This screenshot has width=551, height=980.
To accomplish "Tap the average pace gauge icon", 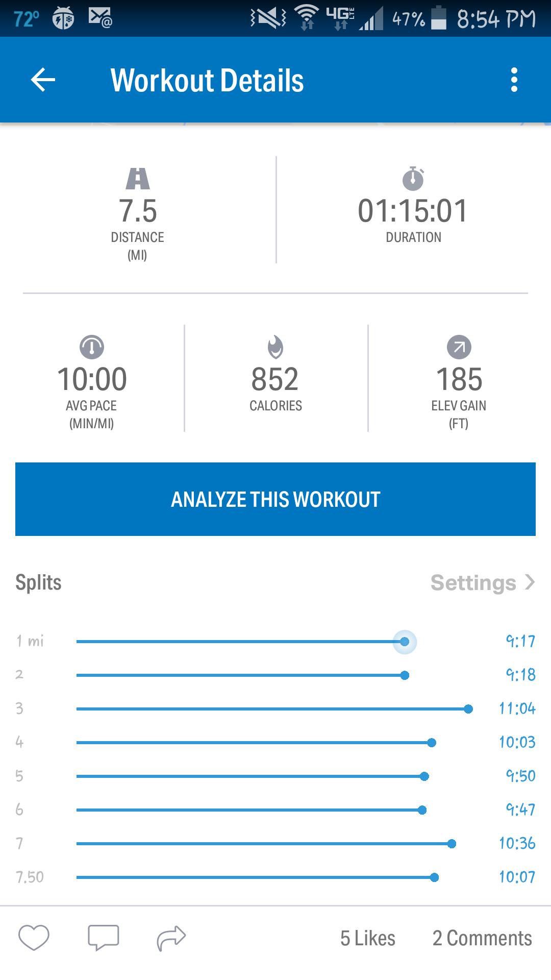I will click(92, 348).
